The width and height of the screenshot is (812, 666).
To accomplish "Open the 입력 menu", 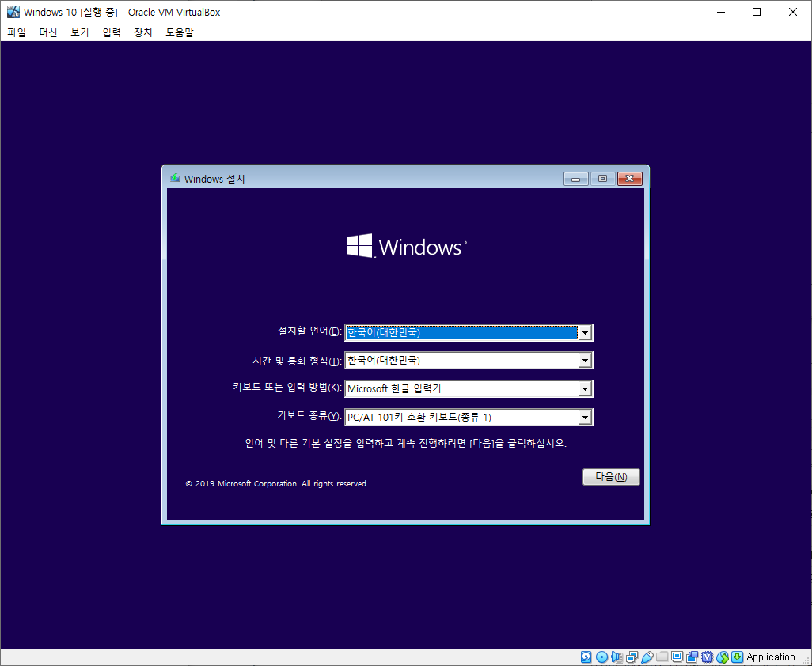I will (x=112, y=32).
